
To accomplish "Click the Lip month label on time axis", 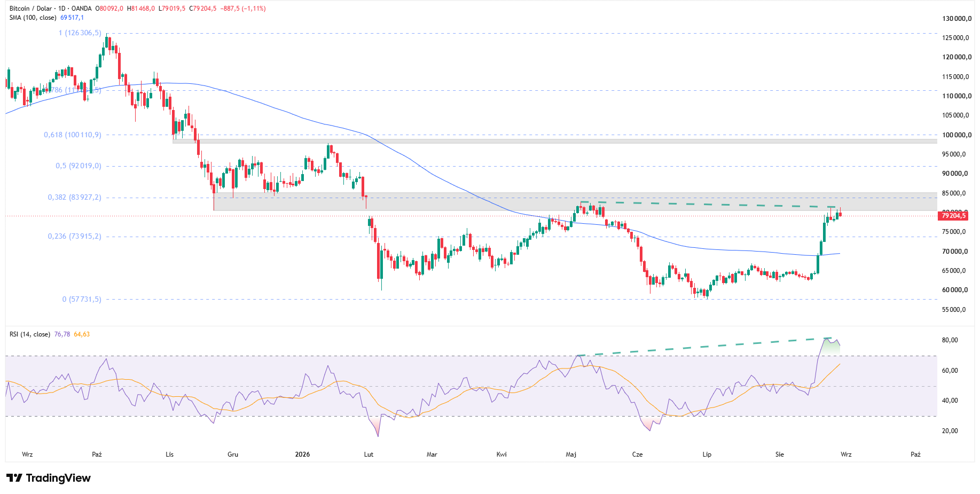I will [707, 454].
